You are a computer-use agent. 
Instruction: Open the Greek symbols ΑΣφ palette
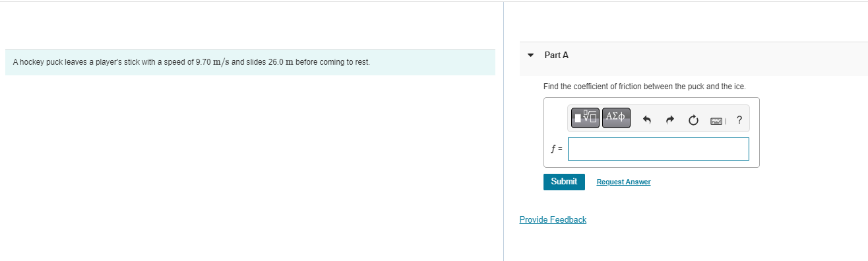click(616, 118)
